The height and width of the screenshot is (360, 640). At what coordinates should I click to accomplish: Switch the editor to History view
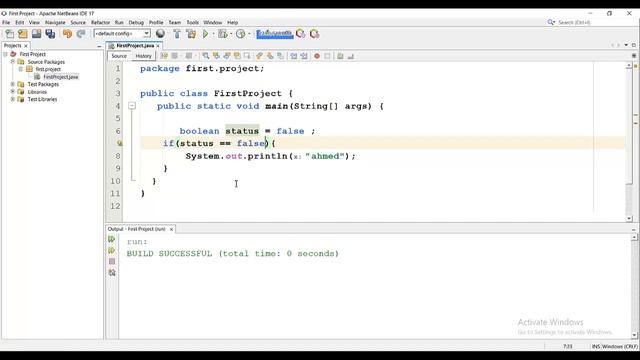[143, 56]
